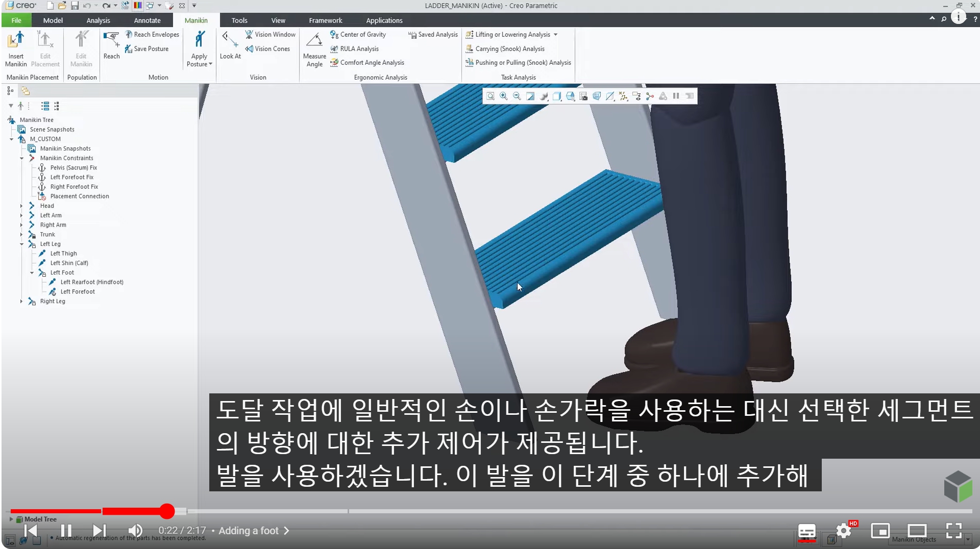Click Refit icon in graphics toolbar
The image size is (980, 549).
pyautogui.click(x=491, y=96)
